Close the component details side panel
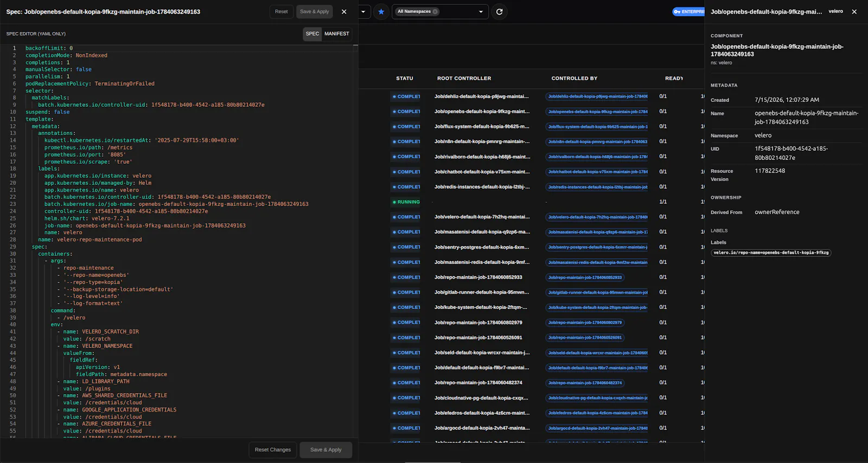This screenshot has height=463, width=868. (x=854, y=11)
